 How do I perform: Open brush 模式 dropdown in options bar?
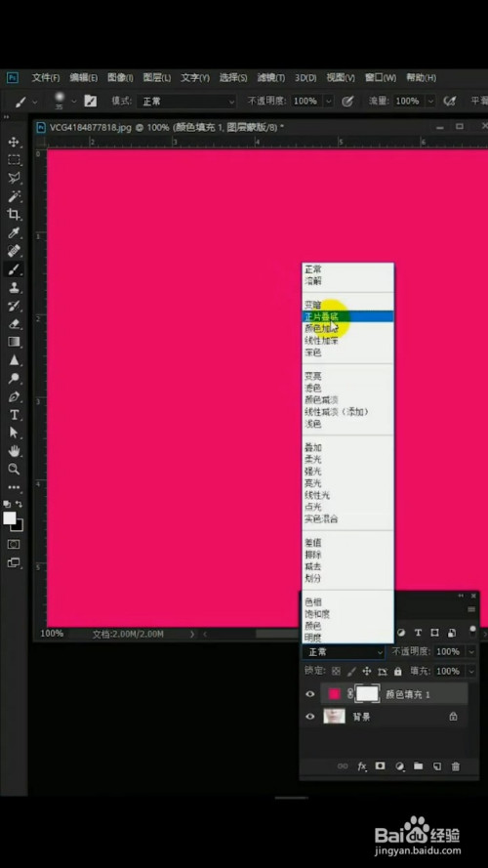pyautogui.click(x=187, y=102)
